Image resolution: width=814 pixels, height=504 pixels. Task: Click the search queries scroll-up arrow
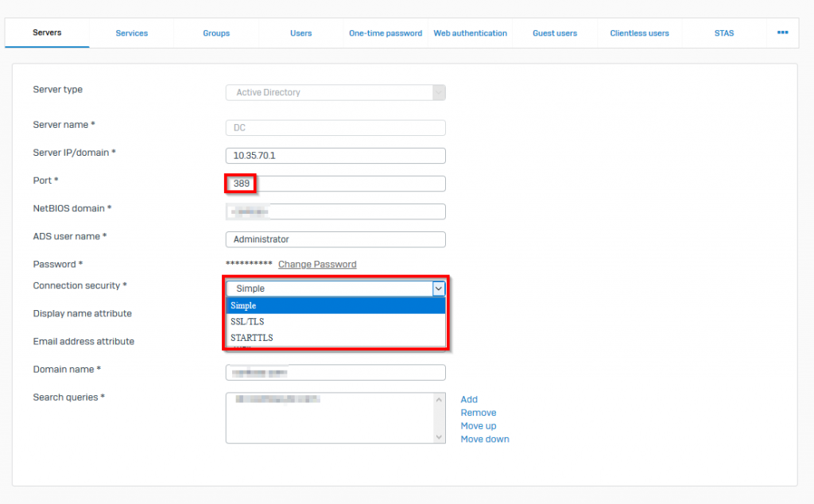(439, 400)
